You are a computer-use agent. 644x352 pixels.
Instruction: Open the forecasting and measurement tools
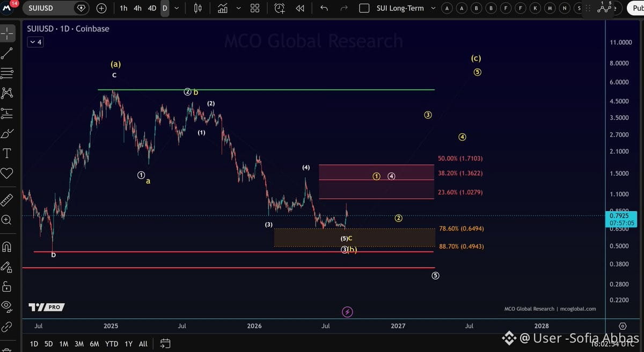[8, 113]
